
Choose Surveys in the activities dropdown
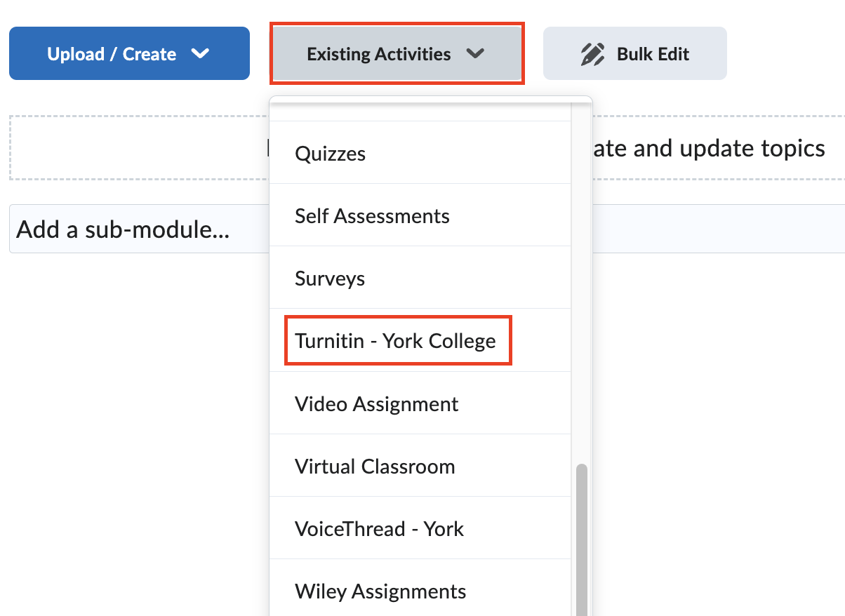coord(330,278)
